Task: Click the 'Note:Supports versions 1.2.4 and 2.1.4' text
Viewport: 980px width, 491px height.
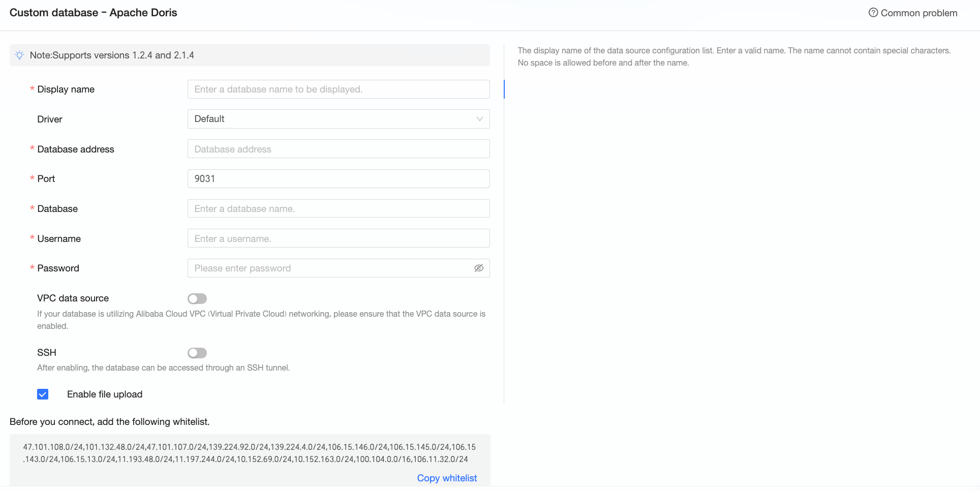Action: [x=112, y=55]
